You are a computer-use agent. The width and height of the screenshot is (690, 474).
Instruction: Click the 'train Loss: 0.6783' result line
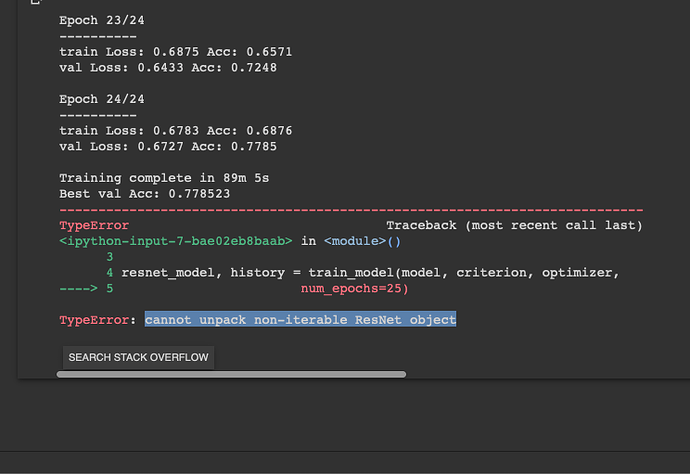[175, 131]
